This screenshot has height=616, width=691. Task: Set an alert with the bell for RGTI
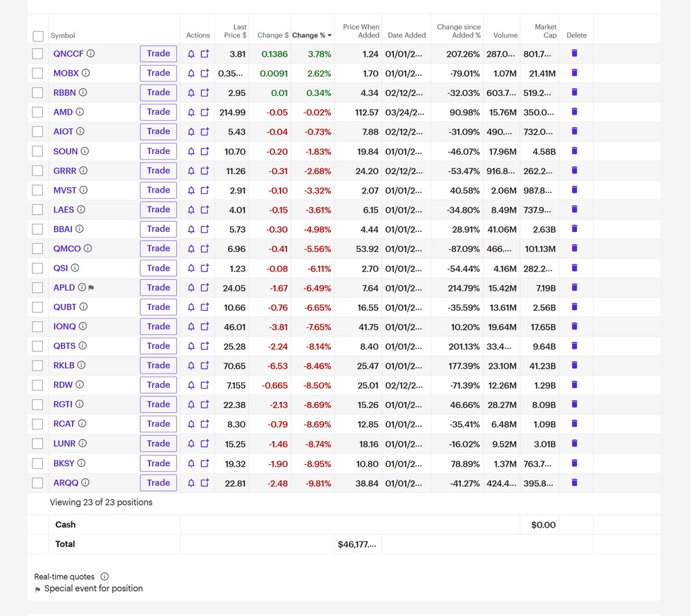tap(191, 405)
